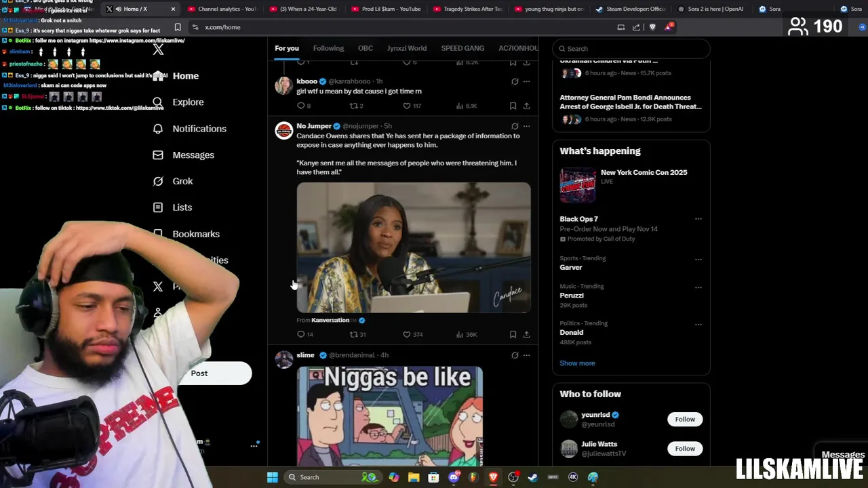The height and width of the screenshot is (488, 868).
Task: Open the Donald trending topic
Action: (x=571, y=332)
